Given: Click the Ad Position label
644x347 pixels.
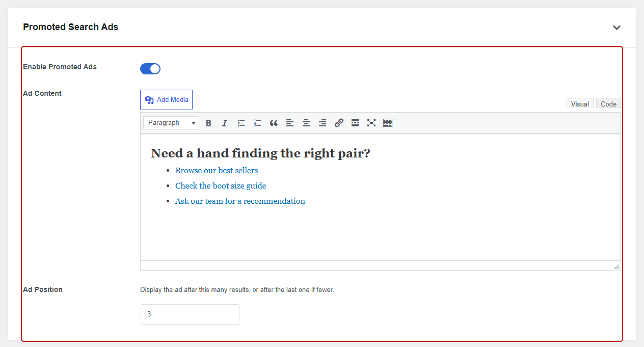Looking at the screenshot, I should tap(43, 289).
